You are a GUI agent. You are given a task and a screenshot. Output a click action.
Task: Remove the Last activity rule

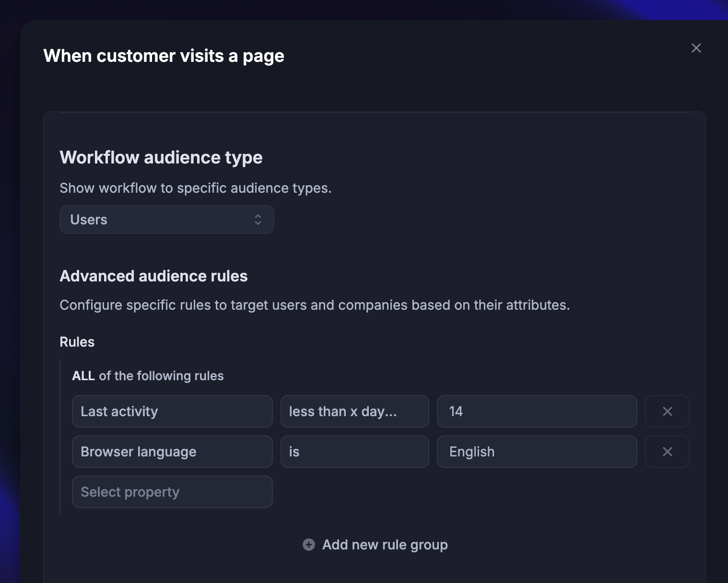667,411
